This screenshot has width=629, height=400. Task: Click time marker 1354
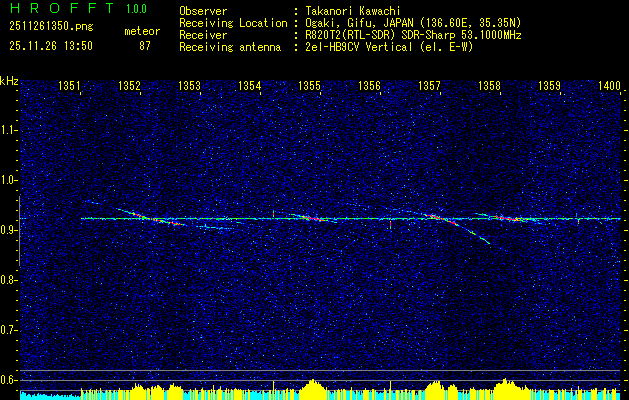250,85
